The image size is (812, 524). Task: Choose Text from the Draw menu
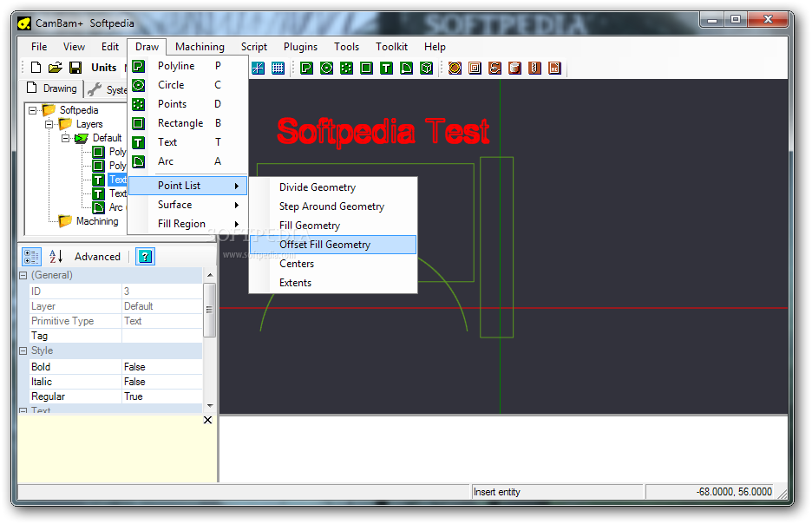[x=187, y=142]
